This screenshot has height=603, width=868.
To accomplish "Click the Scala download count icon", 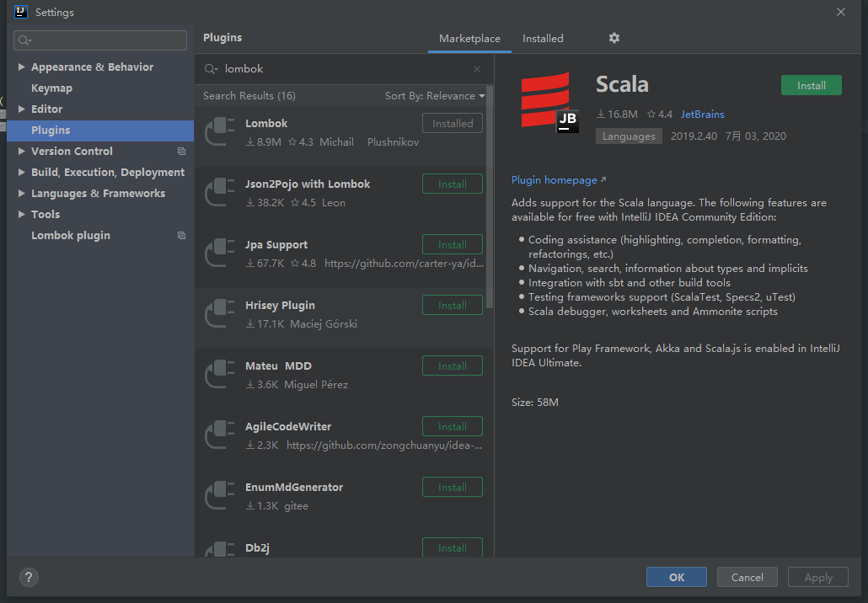I will coord(601,114).
